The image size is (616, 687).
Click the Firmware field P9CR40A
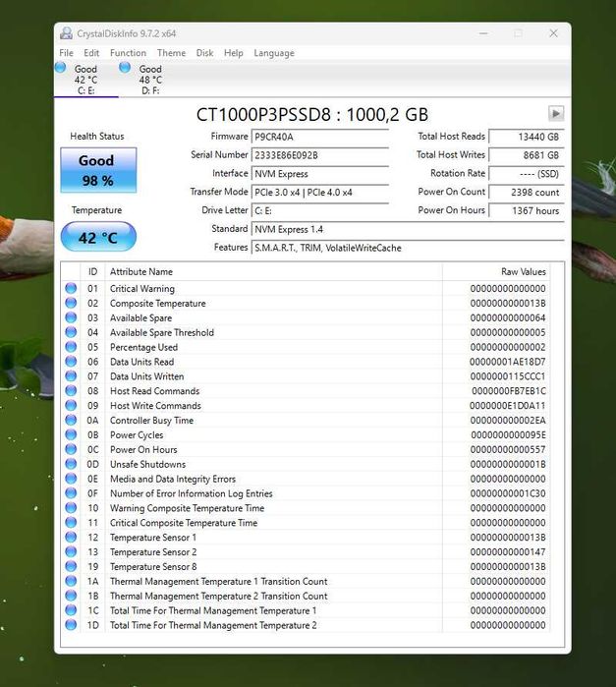coord(320,137)
